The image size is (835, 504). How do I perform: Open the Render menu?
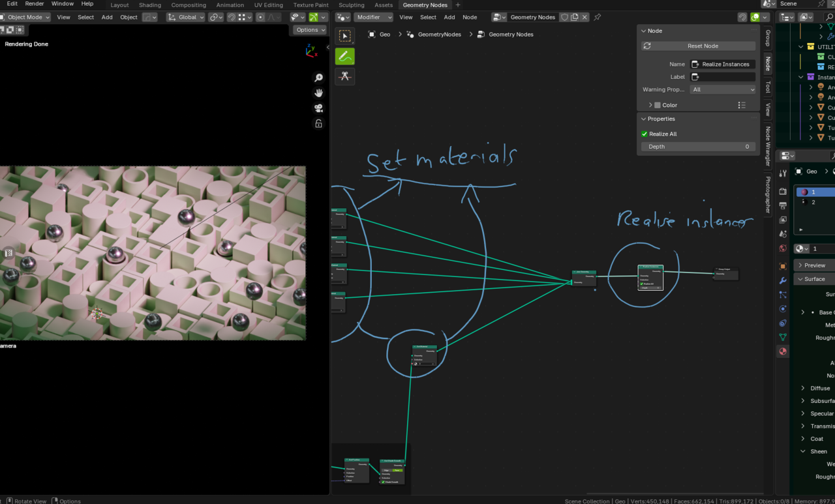pos(35,4)
